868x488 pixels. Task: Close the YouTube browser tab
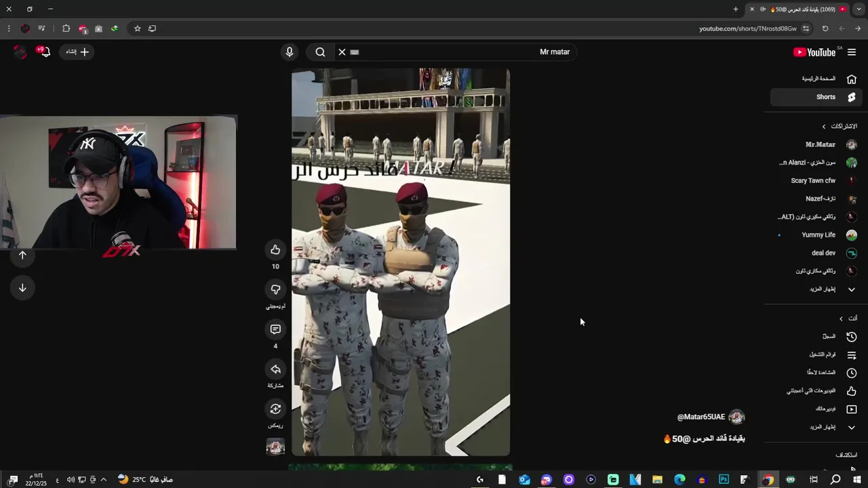(x=751, y=9)
